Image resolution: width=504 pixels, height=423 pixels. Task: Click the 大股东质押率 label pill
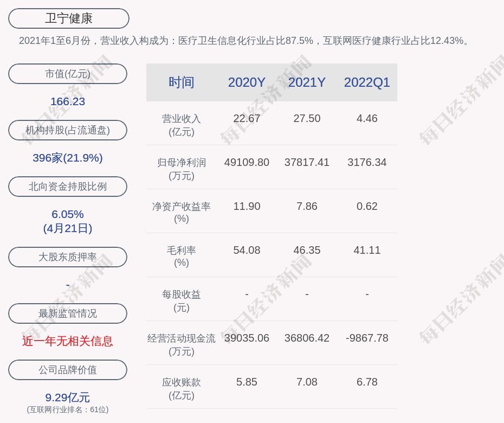tap(68, 257)
